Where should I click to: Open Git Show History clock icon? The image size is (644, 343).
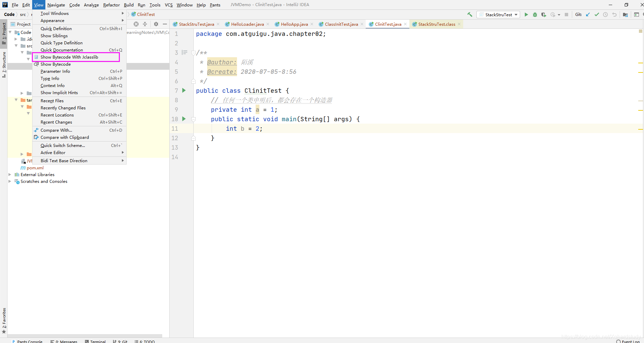(x=605, y=15)
